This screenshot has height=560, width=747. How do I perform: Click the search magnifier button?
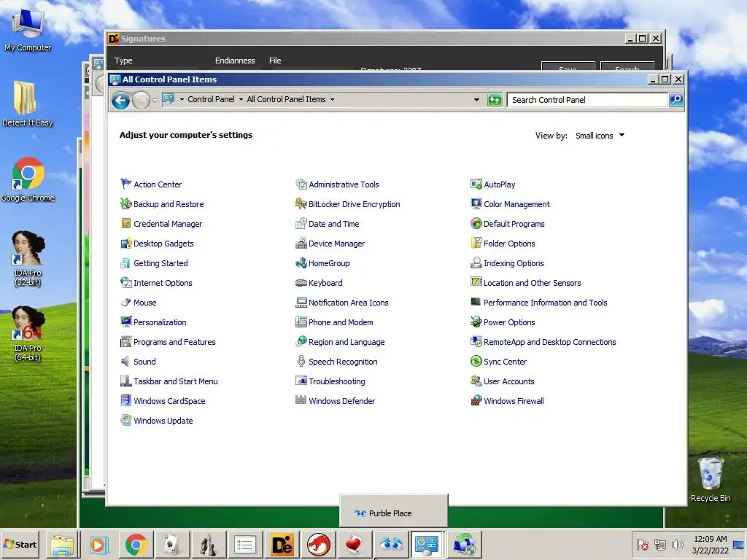pyautogui.click(x=676, y=99)
